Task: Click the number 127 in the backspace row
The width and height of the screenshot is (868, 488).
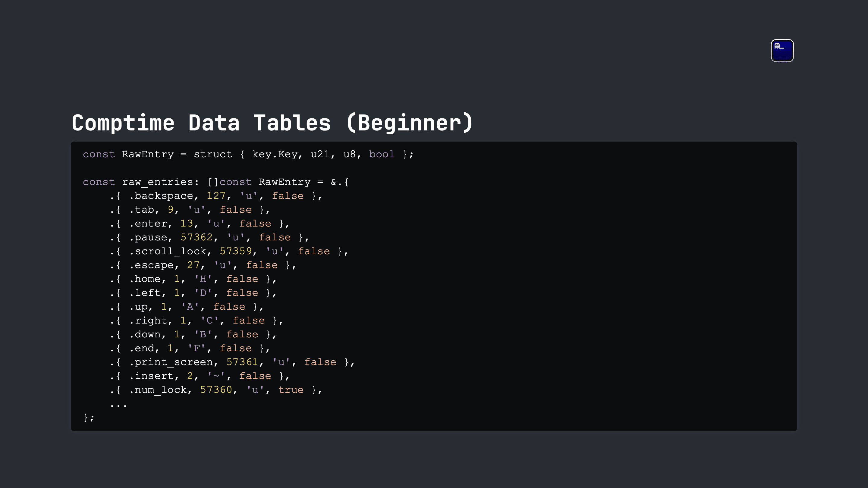Action: [x=216, y=196]
